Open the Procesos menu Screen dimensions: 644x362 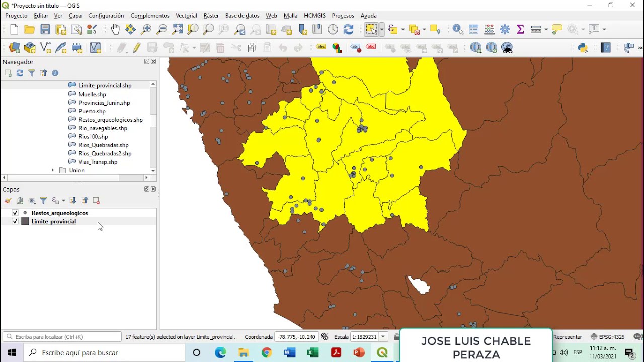343,16
